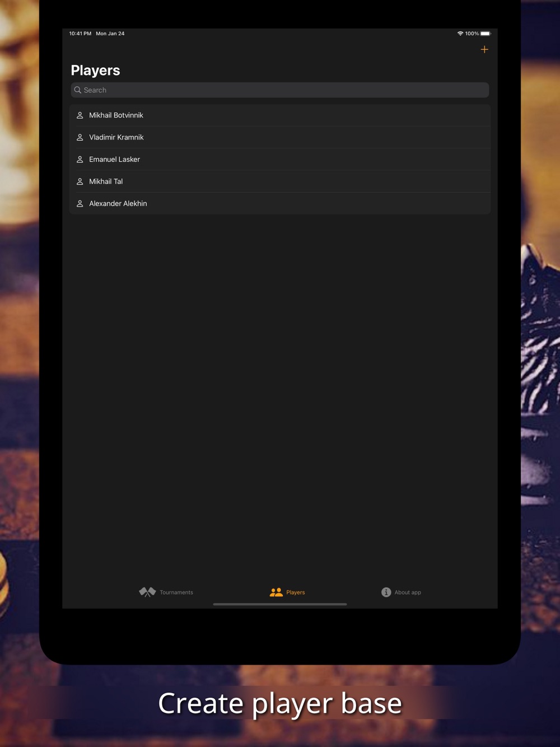
Task: Click the person icon beside Mikhail Botvinnik
Action: pyautogui.click(x=80, y=115)
